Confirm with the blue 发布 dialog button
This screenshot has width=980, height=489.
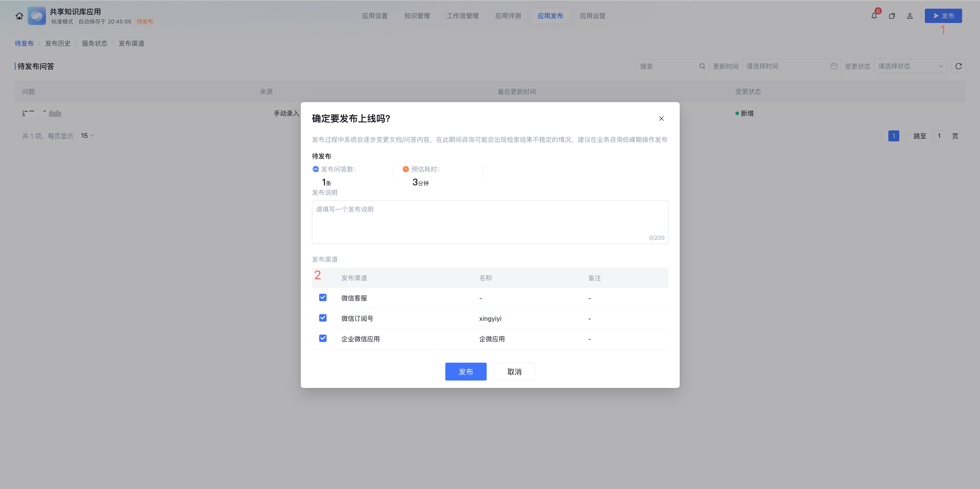tap(466, 372)
